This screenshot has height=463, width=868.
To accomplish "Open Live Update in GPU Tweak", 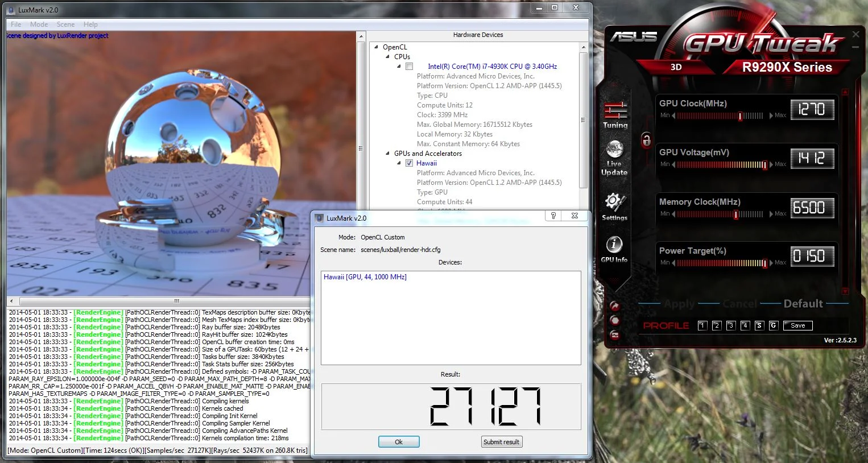I will coord(614,159).
